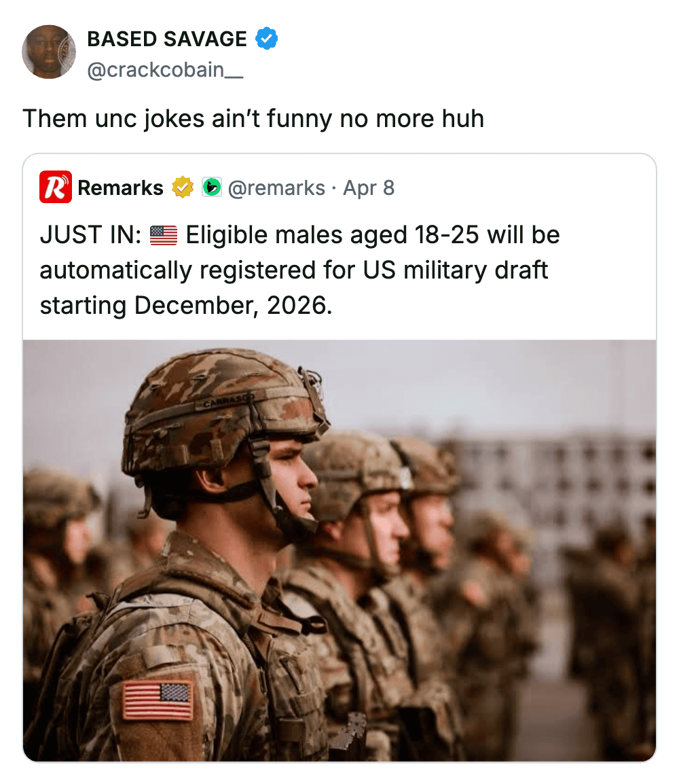The width and height of the screenshot is (679, 784).
Task: Open quoted post text about military draft
Action: tap(300, 270)
